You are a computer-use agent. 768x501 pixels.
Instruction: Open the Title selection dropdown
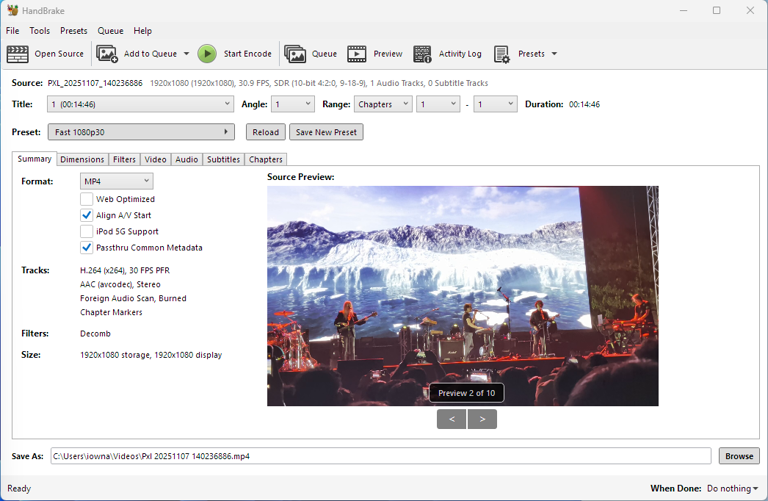coord(140,104)
